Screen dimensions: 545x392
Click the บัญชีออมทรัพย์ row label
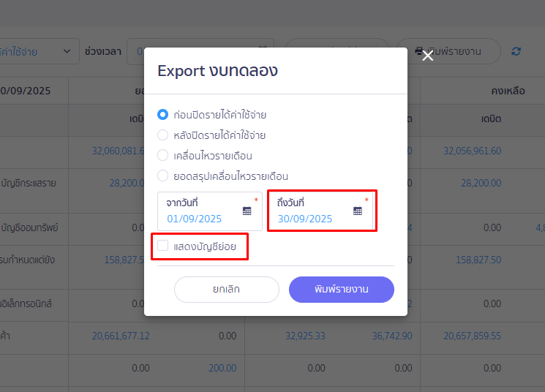click(29, 227)
